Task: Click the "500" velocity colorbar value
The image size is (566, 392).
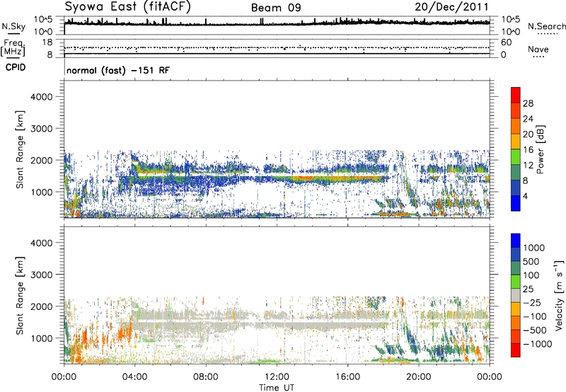Action: (531, 261)
